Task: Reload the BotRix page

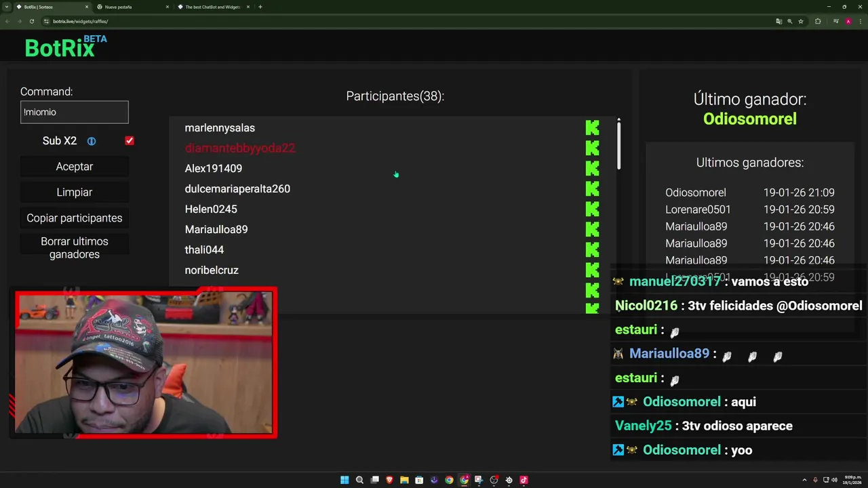Action: click(x=32, y=21)
